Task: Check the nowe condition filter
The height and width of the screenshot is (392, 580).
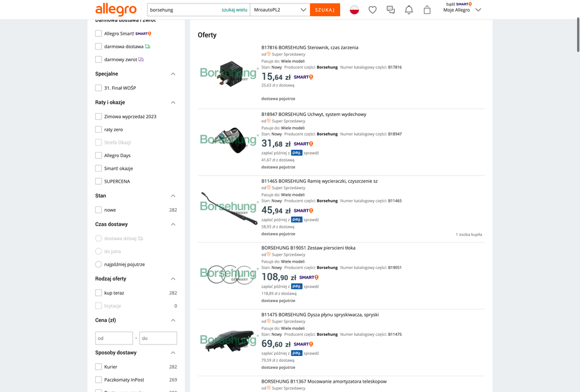Action: pyautogui.click(x=98, y=210)
